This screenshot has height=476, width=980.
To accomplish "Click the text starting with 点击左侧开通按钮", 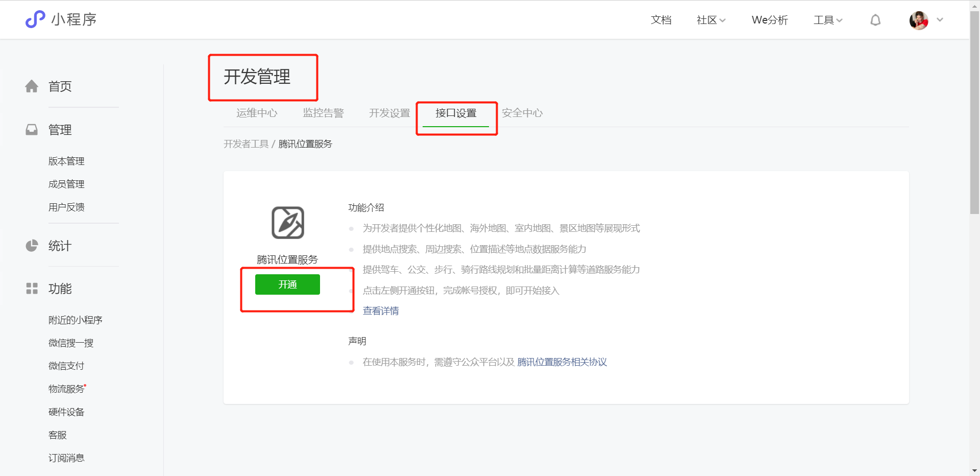I will click(461, 291).
